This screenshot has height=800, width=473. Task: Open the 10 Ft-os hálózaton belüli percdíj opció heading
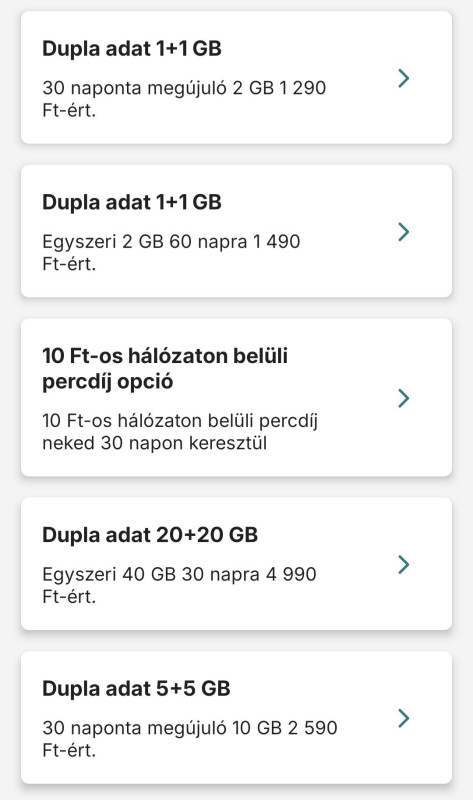[165, 368]
